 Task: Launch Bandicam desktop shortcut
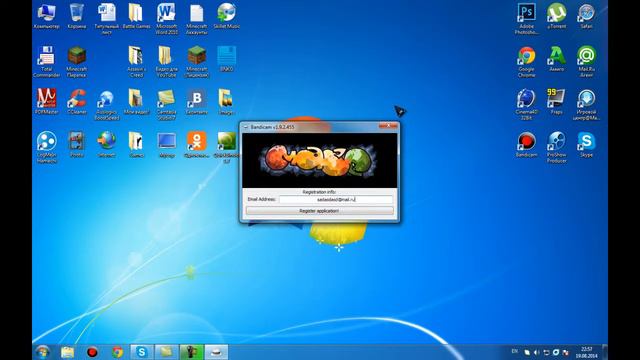[x=527, y=144]
